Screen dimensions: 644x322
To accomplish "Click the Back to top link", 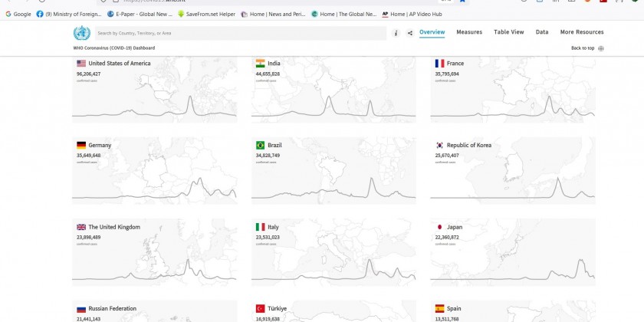I will (582, 48).
